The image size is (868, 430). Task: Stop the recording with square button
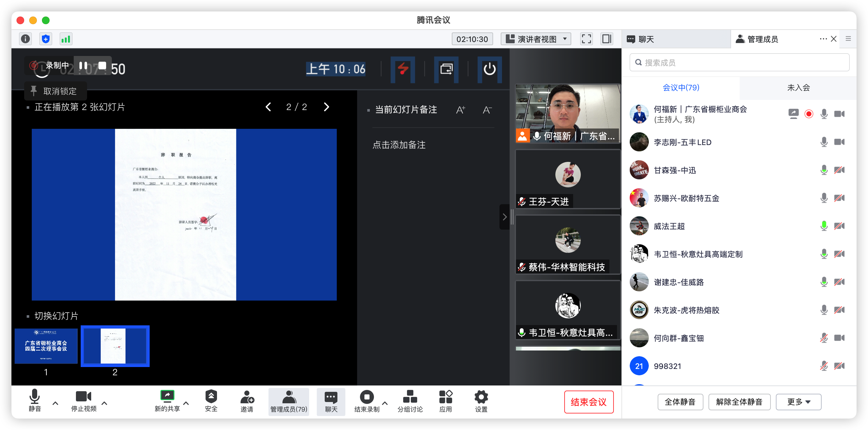tap(102, 66)
